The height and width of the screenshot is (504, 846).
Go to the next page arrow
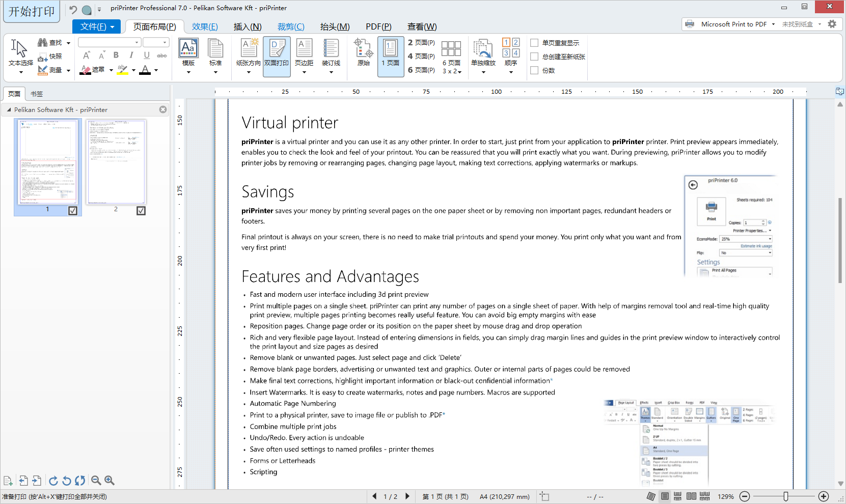tap(407, 496)
